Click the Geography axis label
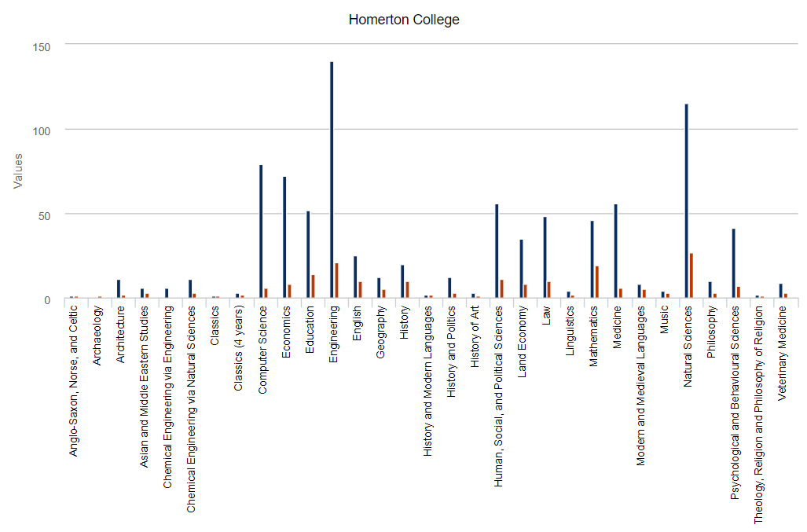Image resolution: width=807 pixels, height=532 pixels. pos(380,332)
